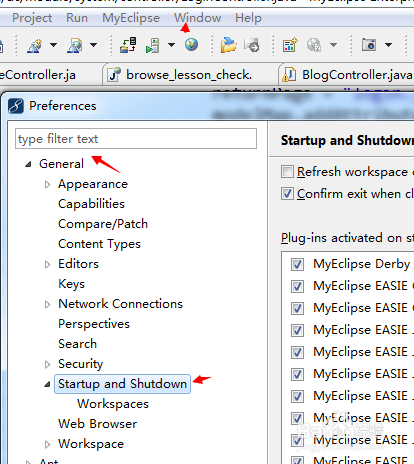Collapse the General tree node
This screenshot has width=414, height=464.
pyautogui.click(x=29, y=164)
